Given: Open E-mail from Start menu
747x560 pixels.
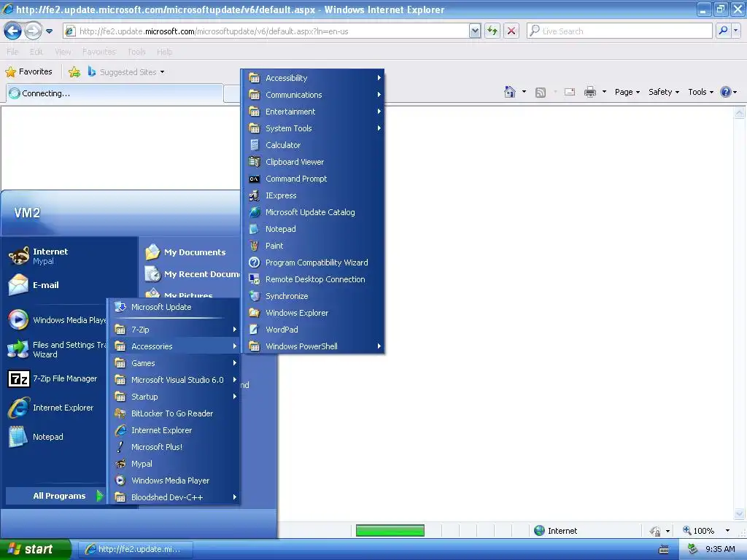Looking at the screenshot, I should click(69, 285).
